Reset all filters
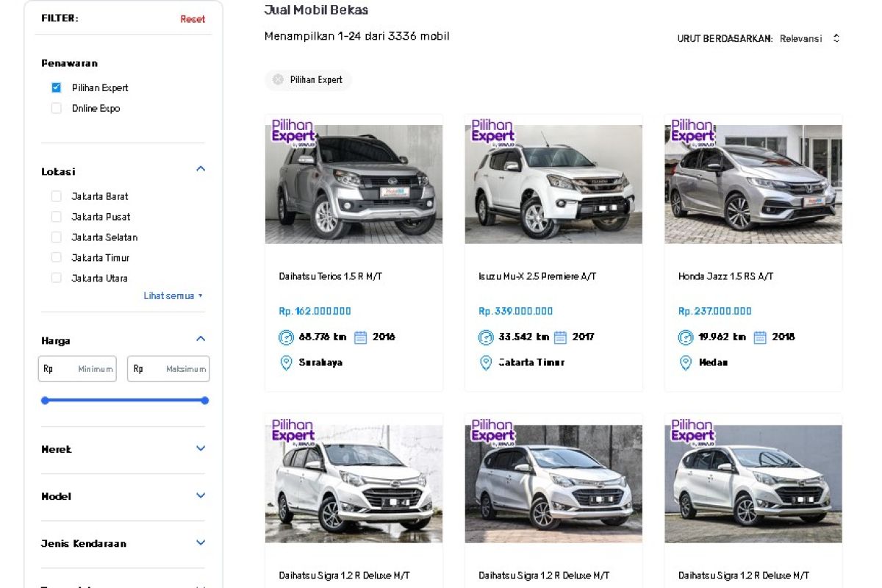 coord(193,19)
